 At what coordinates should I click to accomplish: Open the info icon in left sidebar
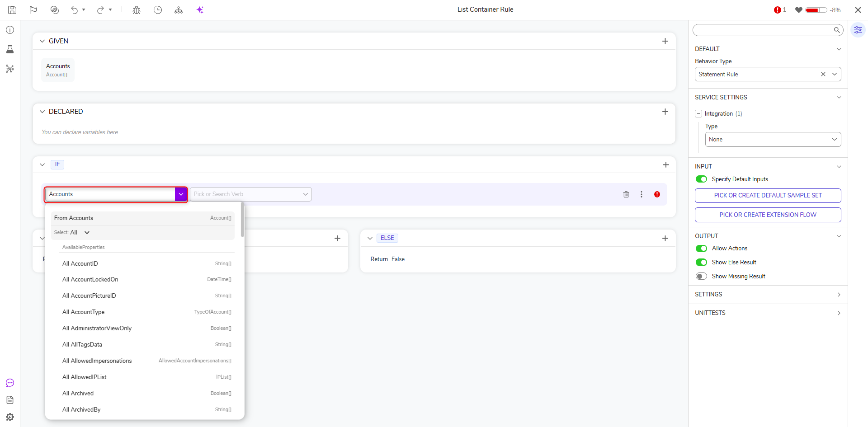coord(10,30)
